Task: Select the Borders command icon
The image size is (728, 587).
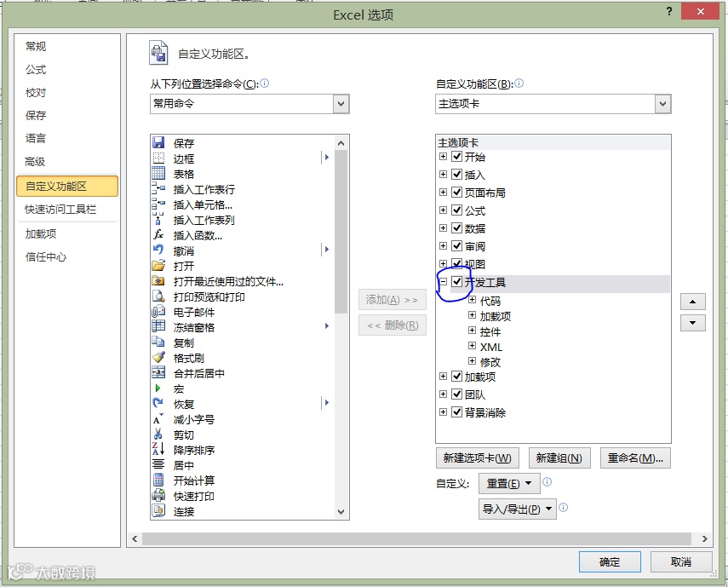Action: click(158, 158)
